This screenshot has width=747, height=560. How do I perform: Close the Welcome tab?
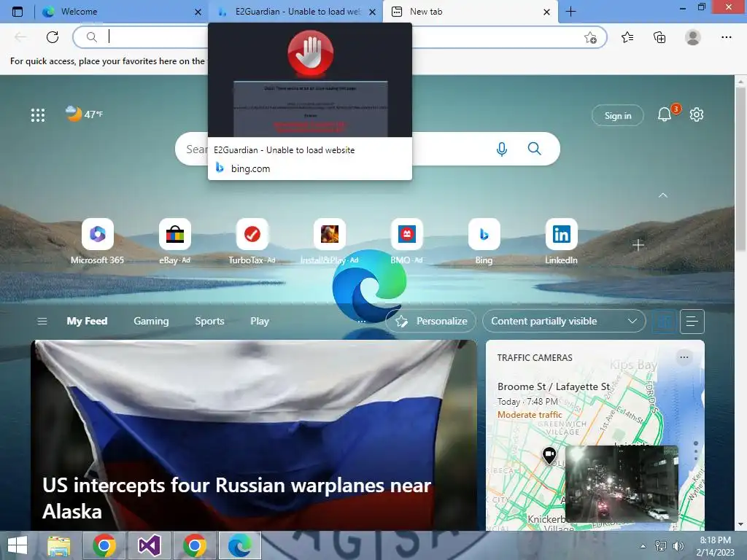click(198, 12)
